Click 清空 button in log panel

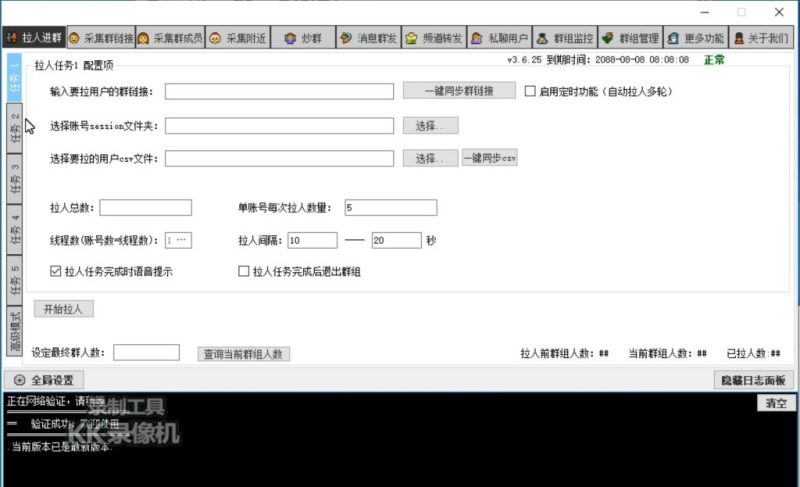(x=776, y=403)
